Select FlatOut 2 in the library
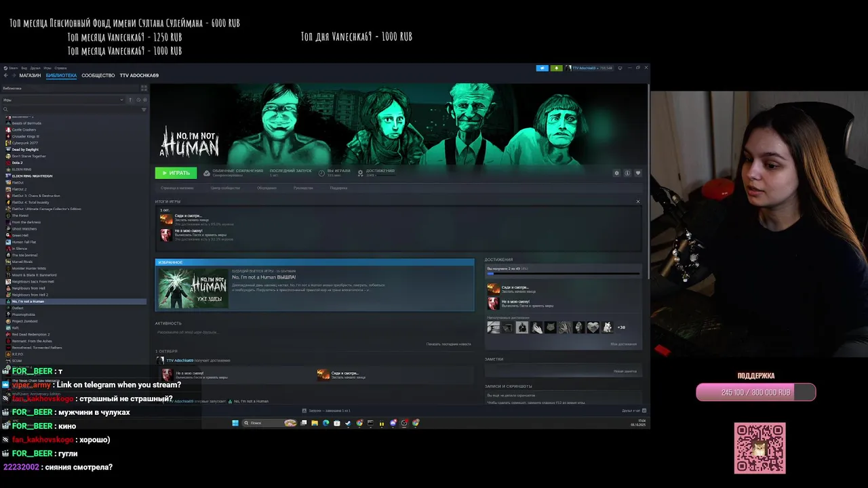This screenshot has width=868, height=488. 19,189
